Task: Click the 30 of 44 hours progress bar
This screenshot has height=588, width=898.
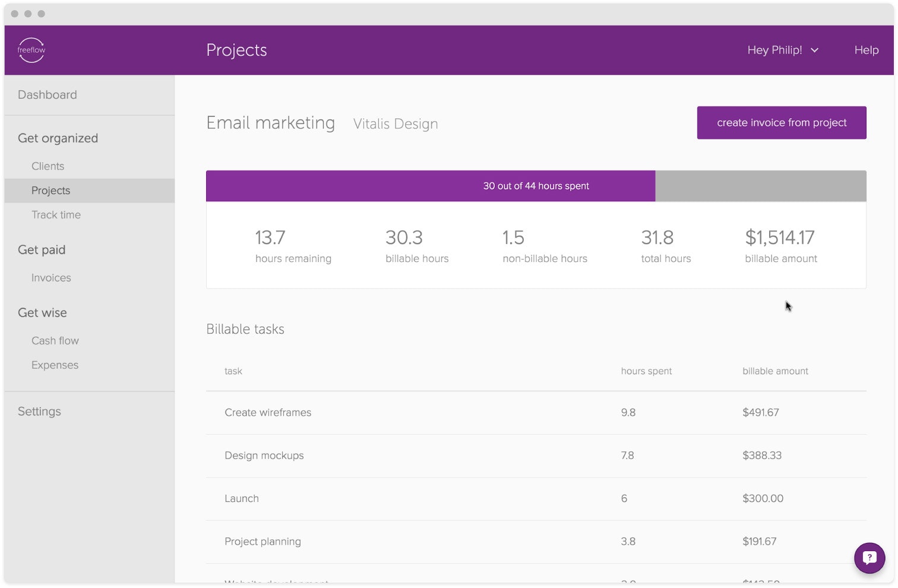Action: [536, 186]
